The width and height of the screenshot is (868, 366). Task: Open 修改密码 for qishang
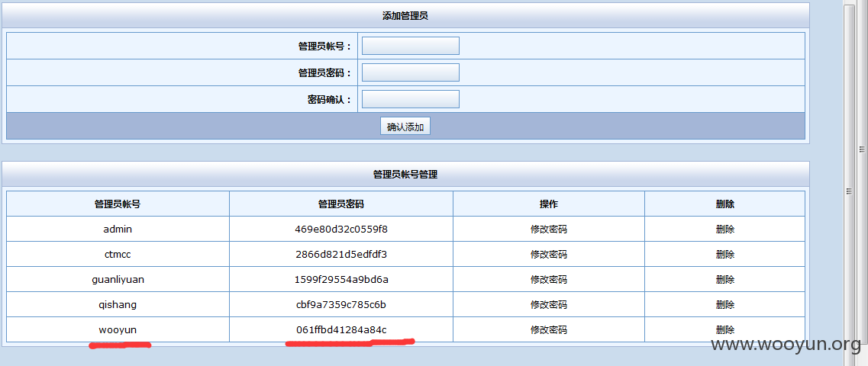(549, 305)
